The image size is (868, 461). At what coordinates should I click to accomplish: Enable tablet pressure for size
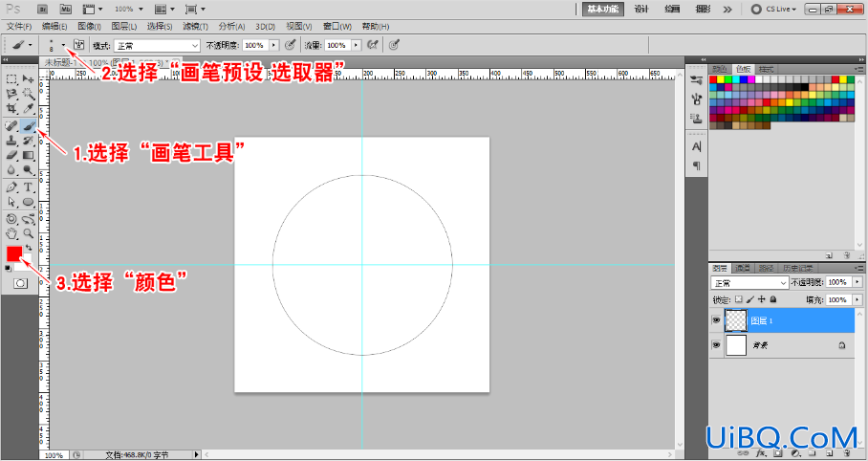pos(394,45)
